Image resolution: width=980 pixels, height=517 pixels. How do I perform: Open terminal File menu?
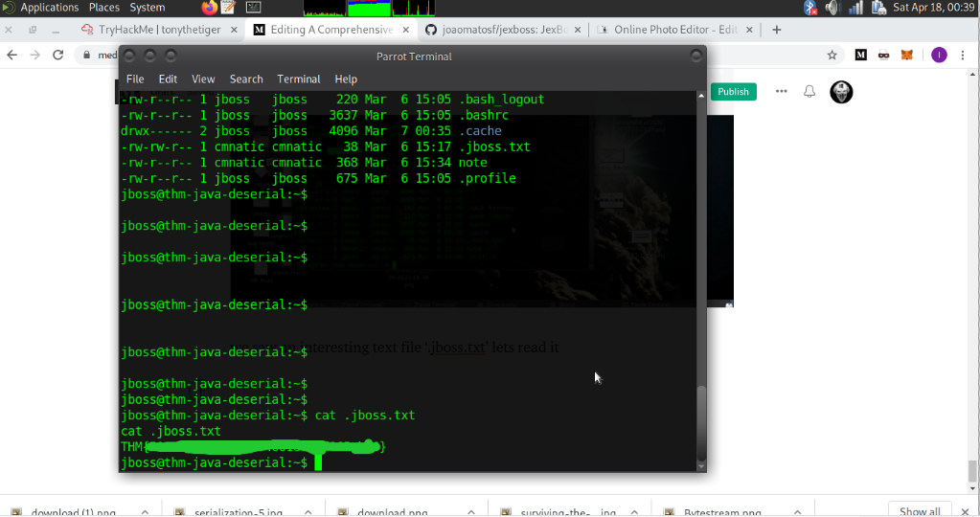(135, 79)
